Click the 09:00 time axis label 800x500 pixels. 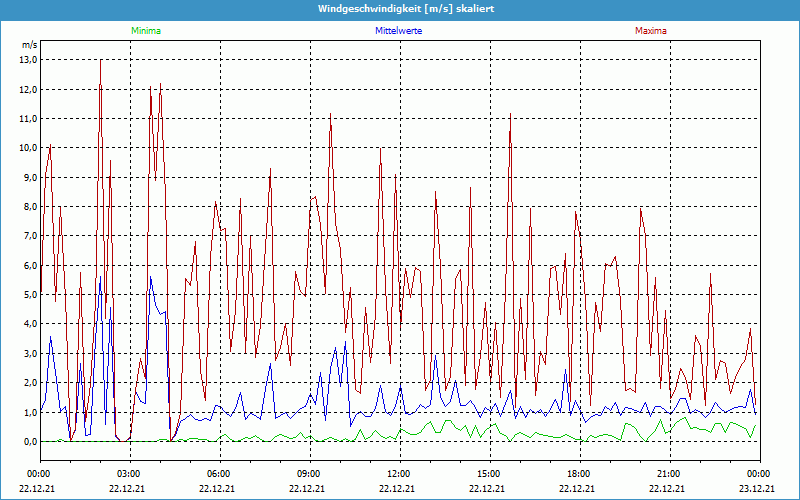309,474
